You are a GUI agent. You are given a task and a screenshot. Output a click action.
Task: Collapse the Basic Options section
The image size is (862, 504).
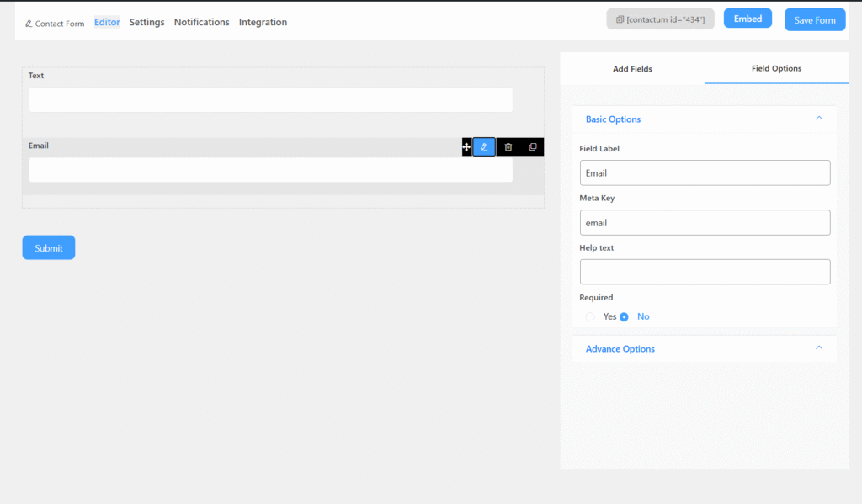coord(818,119)
